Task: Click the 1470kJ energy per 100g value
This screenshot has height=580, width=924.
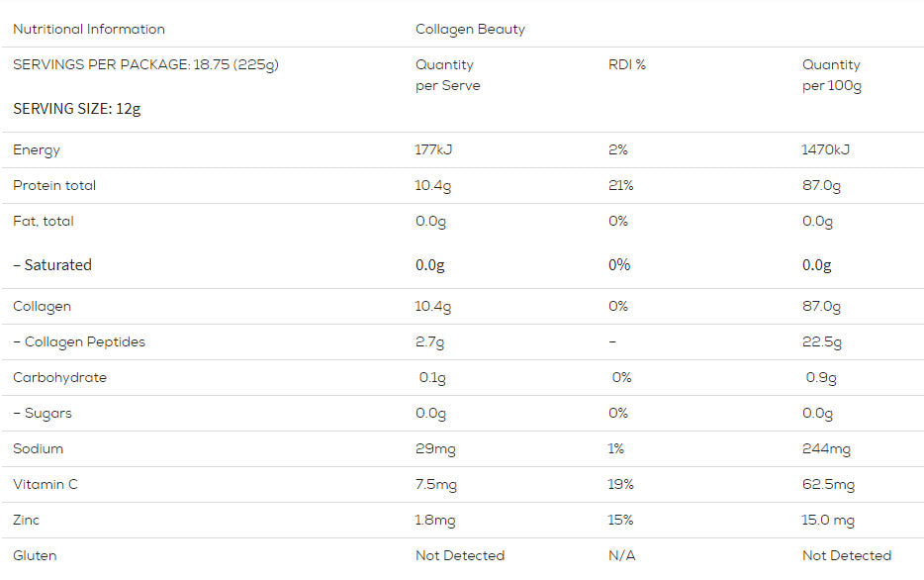Action: 826,150
